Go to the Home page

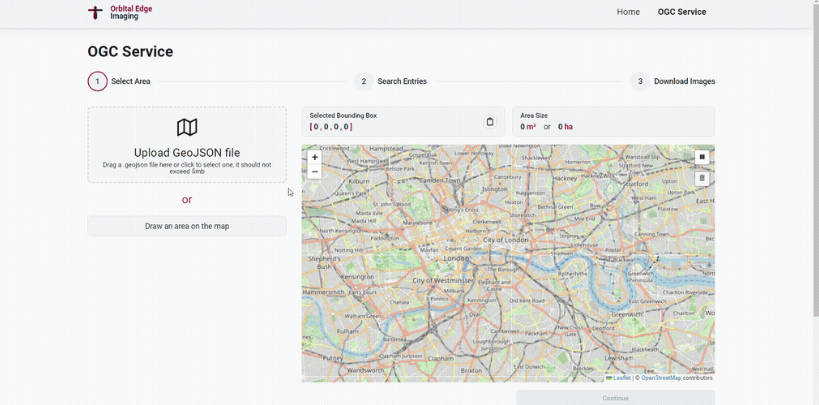628,12
